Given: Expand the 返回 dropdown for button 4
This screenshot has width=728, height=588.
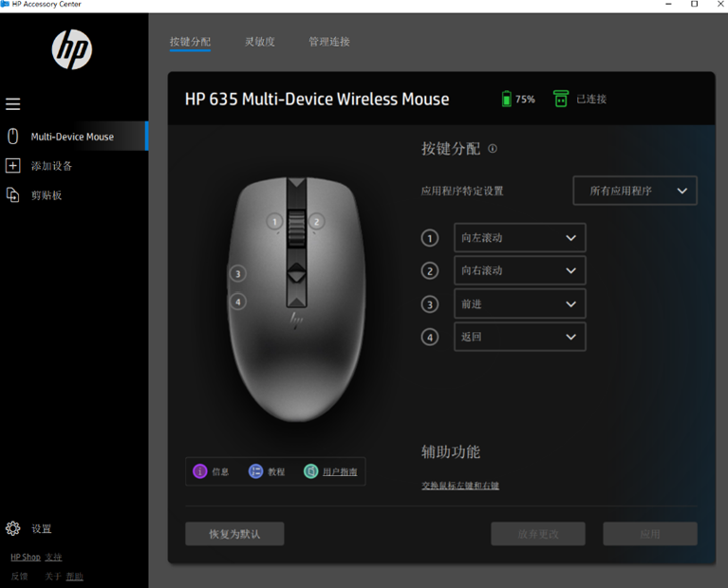Looking at the screenshot, I should 519,337.
